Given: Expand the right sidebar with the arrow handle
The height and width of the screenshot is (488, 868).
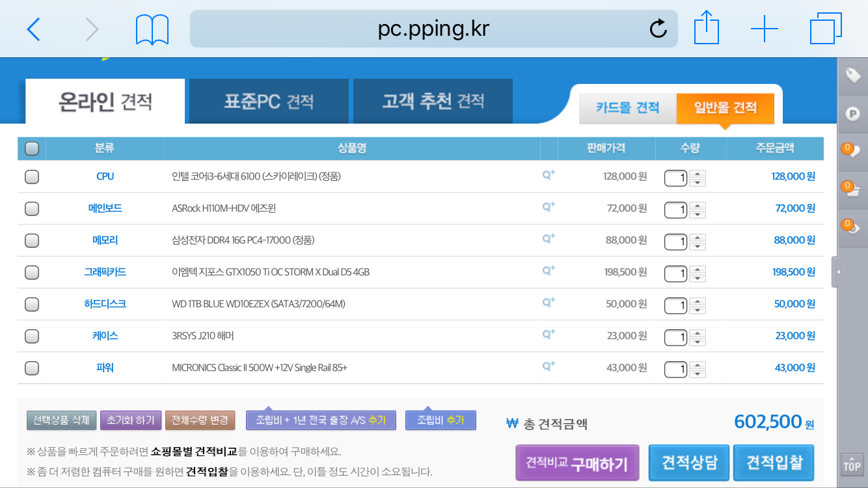Looking at the screenshot, I should [x=836, y=272].
